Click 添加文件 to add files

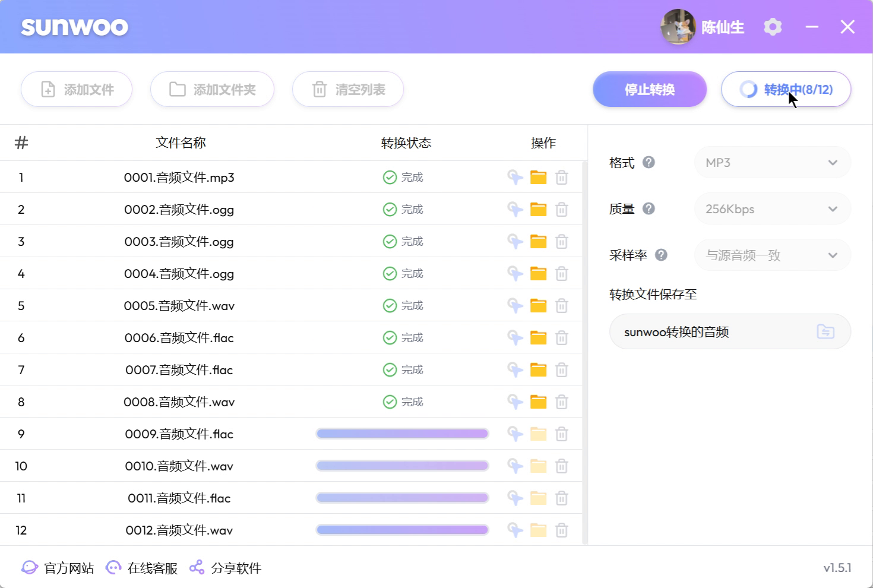tap(77, 89)
